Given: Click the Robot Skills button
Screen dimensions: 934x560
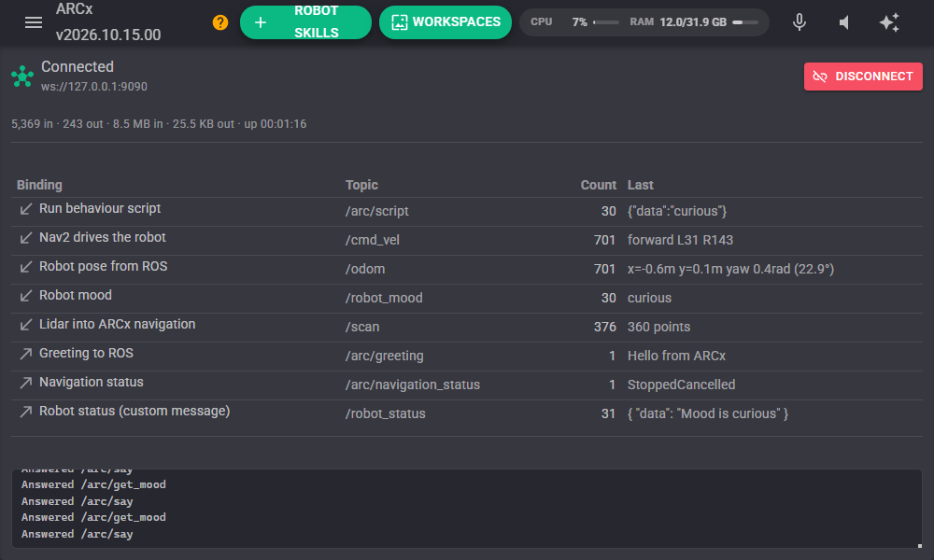Looking at the screenshot, I should [305, 22].
